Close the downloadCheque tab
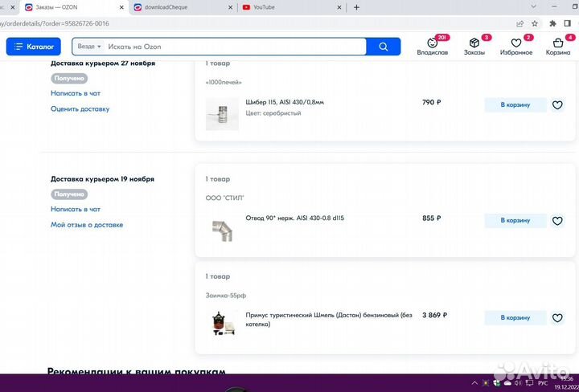The height and width of the screenshot is (392, 579). (x=231, y=7)
